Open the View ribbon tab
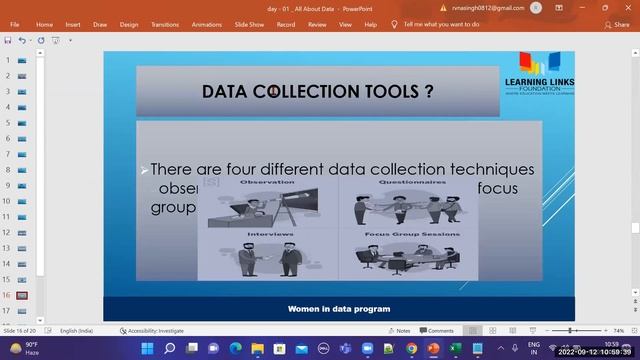640x360 pixels. (x=345, y=24)
